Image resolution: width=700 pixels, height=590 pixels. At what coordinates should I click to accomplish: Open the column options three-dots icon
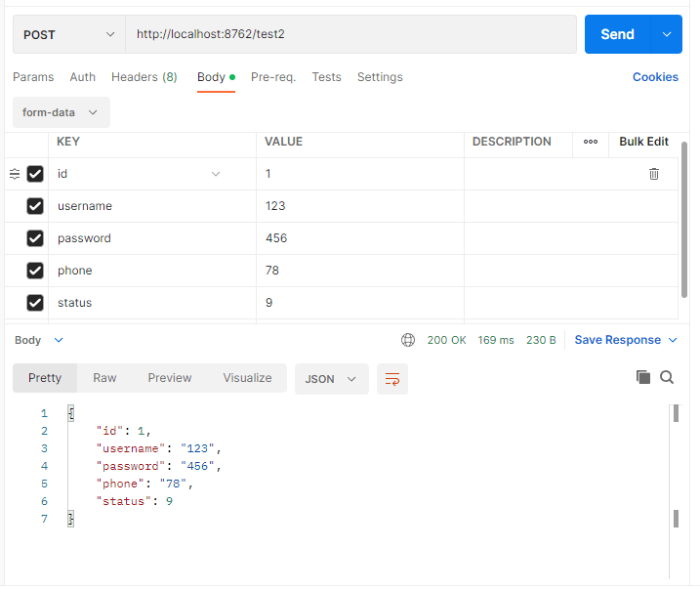click(591, 142)
